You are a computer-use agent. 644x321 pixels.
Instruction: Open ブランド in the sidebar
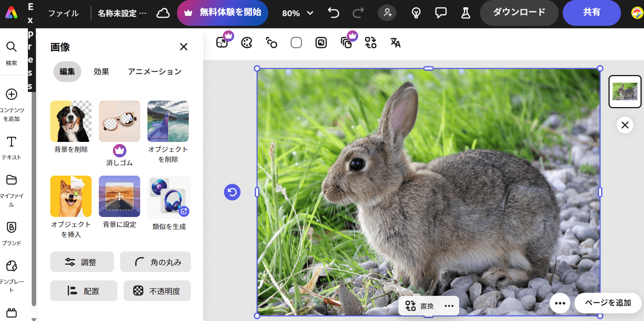(x=11, y=234)
